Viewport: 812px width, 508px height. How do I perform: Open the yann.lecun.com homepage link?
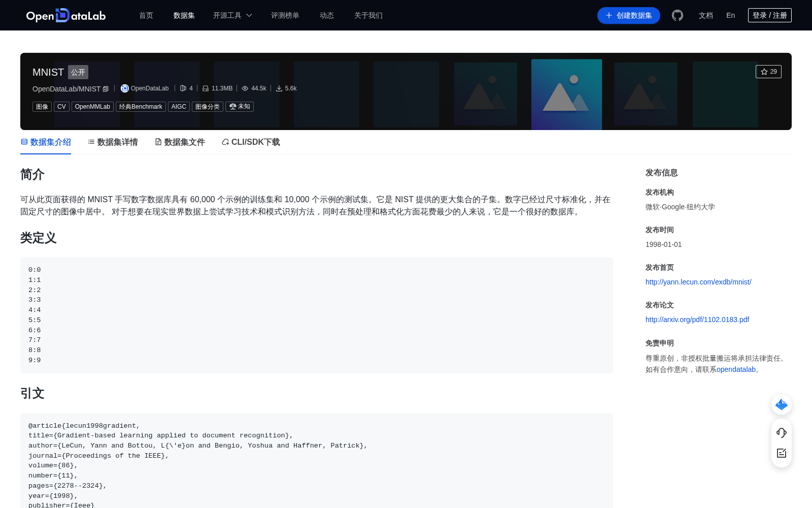pyautogui.click(x=698, y=282)
